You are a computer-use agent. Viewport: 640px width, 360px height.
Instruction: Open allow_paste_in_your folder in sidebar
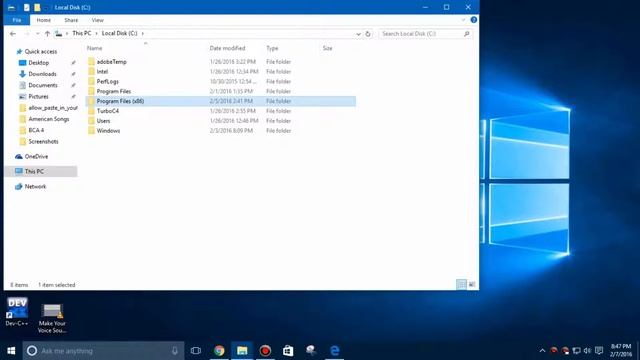pos(53,108)
